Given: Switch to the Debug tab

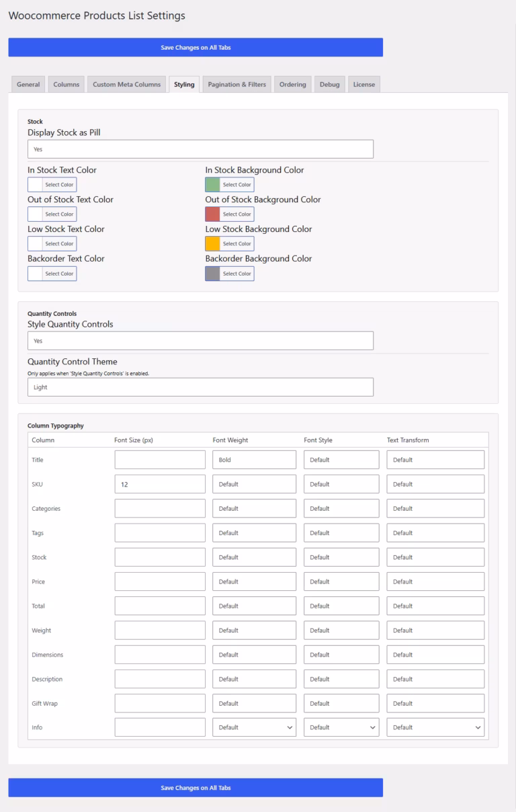Looking at the screenshot, I should [330, 85].
